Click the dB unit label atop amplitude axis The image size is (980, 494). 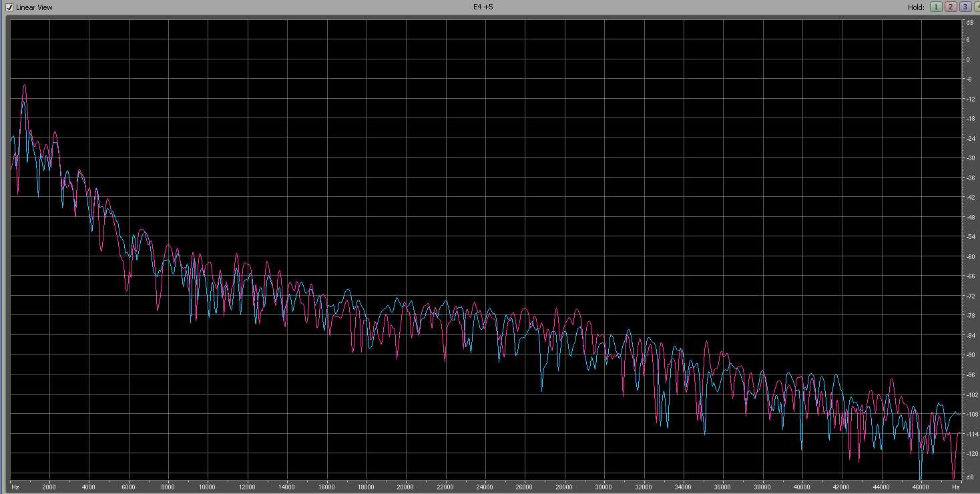[x=969, y=23]
